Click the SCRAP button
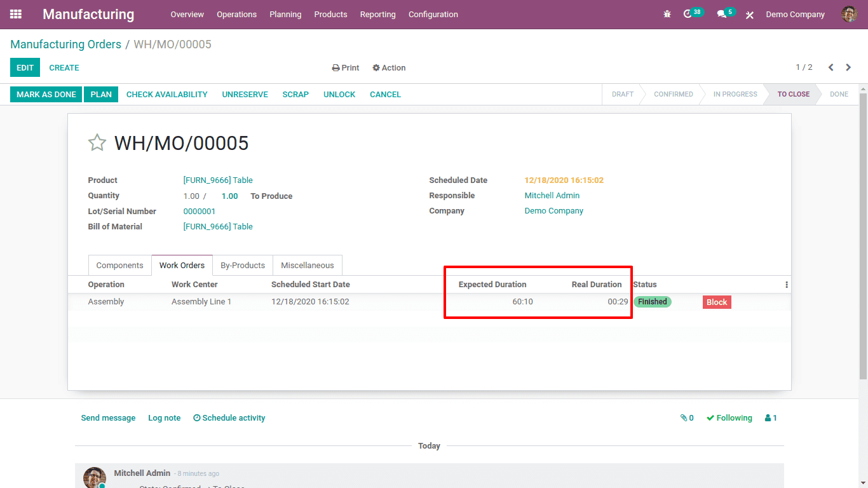 click(295, 94)
